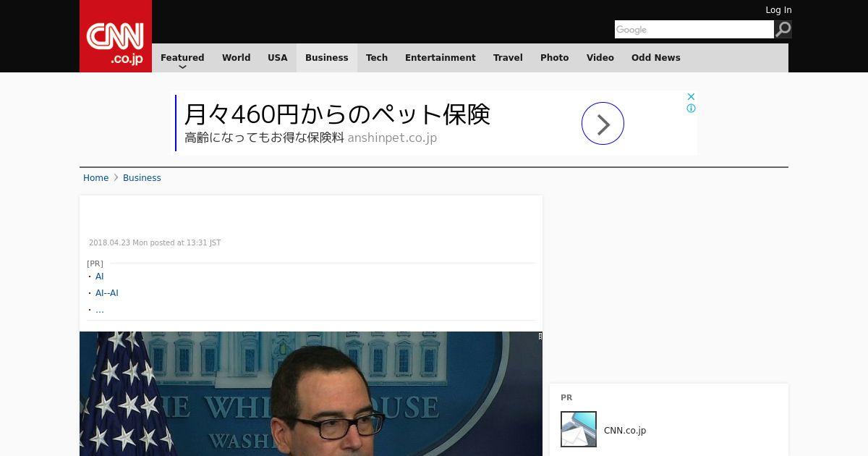
Task: Click the Log In link
Action: [778, 10]
